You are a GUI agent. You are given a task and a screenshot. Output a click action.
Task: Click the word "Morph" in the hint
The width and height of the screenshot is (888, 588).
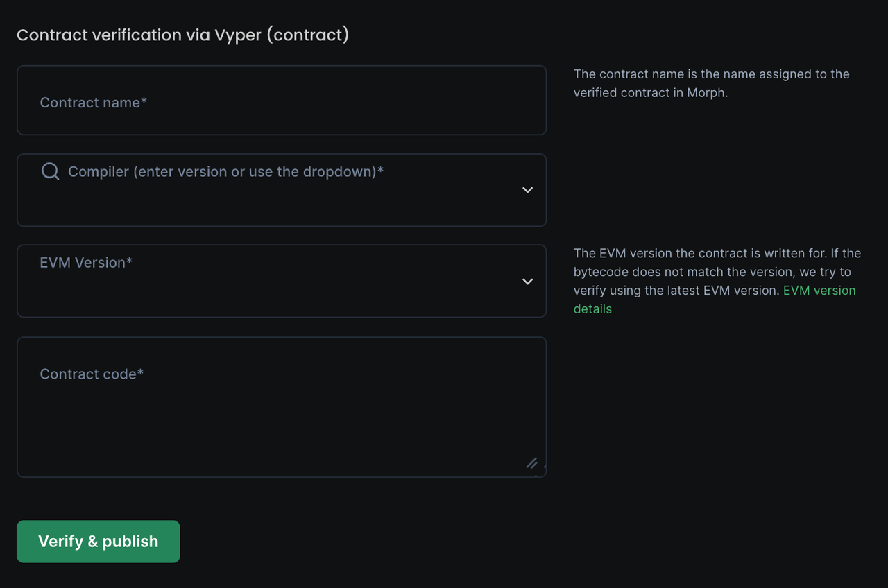[706, 93]
